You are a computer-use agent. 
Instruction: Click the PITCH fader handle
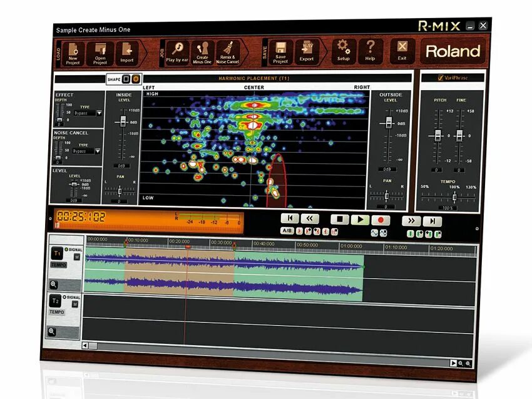tap(437, 135)
